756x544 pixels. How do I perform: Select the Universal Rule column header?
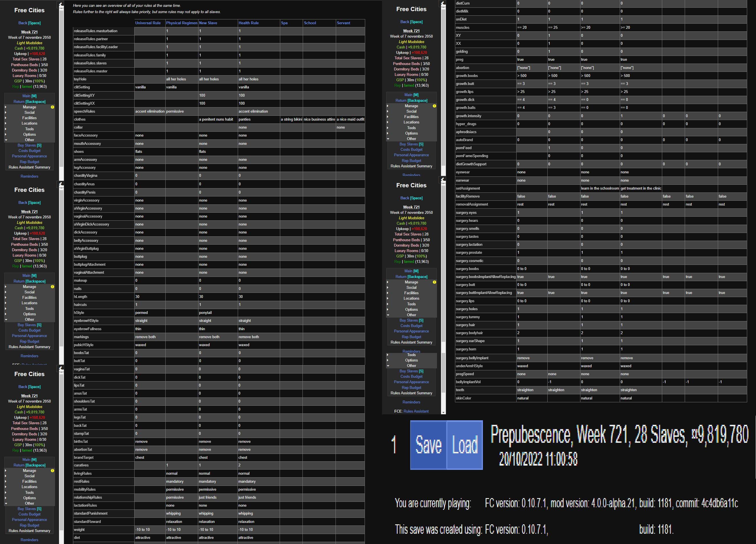(x=148, y=23)
